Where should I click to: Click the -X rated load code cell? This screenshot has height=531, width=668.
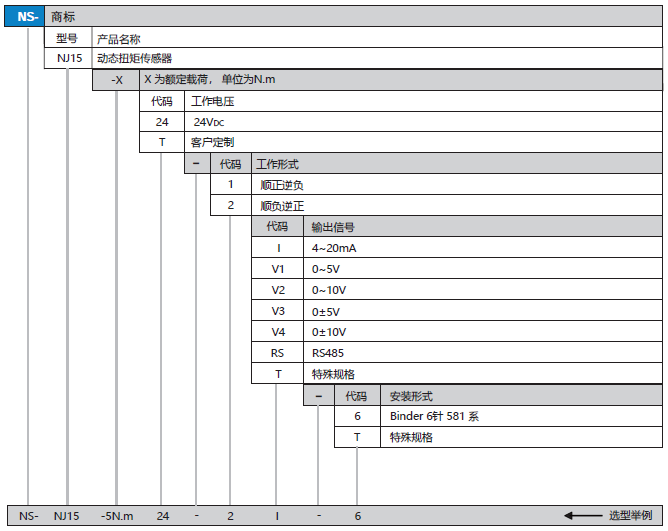(x=116, y=80)
